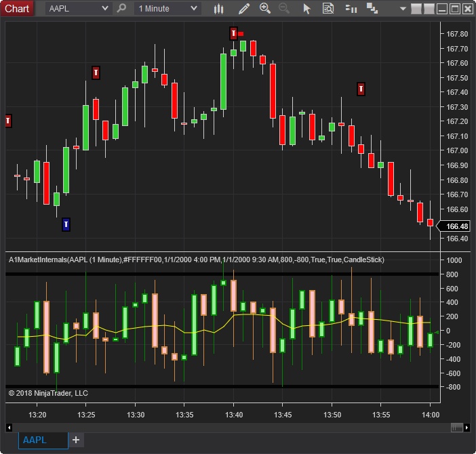Image resolution: width=476 pixels, height=454 pixels.
Task: Click the 13:20 time axis label
Action: click(x=37, y=415)
